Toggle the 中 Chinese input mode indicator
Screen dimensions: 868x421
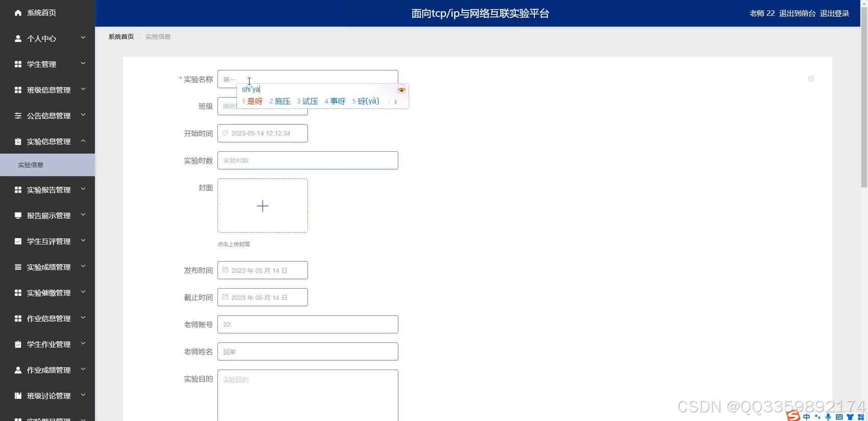pyautogui.click(x=807, y=417)
